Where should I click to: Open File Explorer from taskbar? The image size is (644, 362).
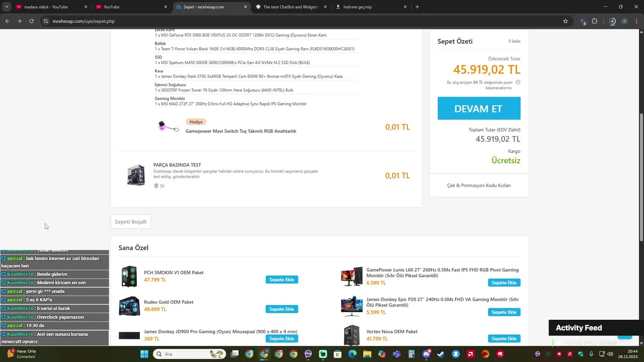pyautogui.click(x=367, y=354)
